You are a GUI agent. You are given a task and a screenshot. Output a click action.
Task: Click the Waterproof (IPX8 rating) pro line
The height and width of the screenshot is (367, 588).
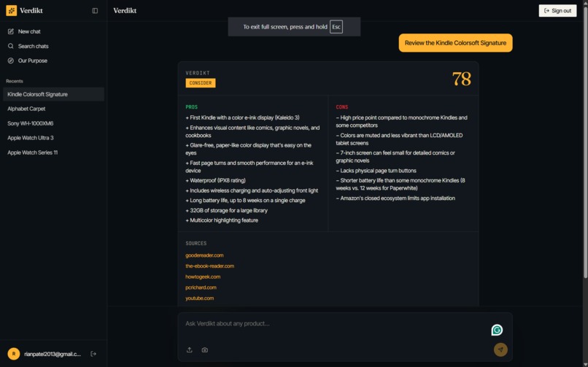[216, 180]
